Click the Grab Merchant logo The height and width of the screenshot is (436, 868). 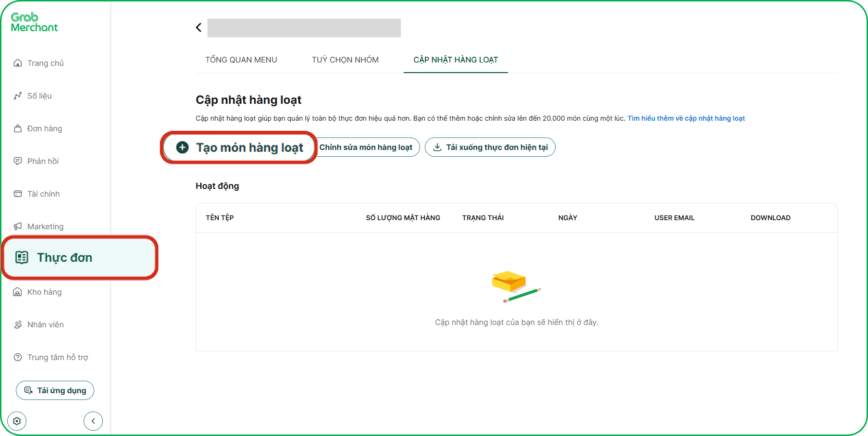(34, 23)
